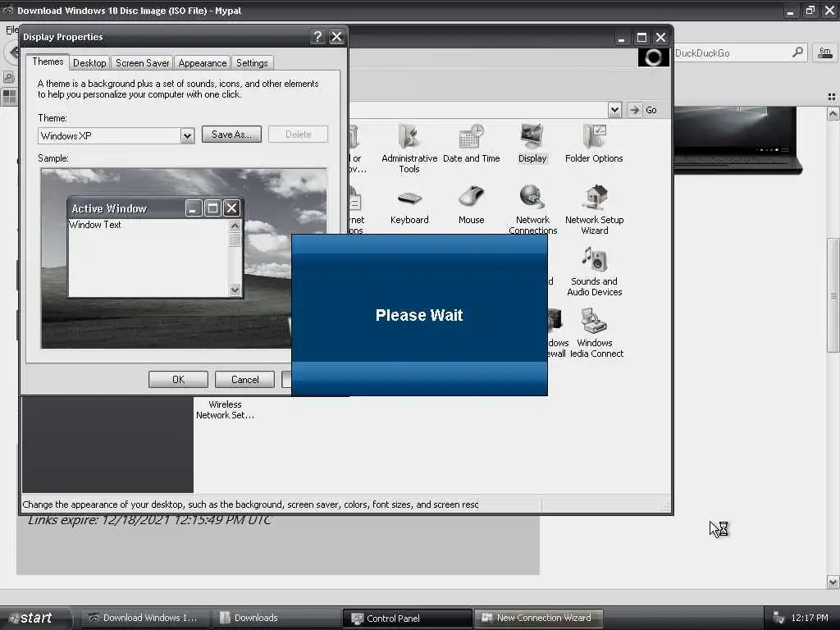Switch to New Connection Wizard taskbar button

pyautogui.click(x=539, y=619)
